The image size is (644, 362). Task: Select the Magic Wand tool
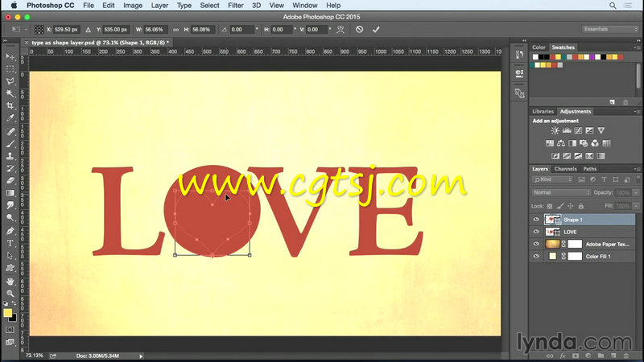click(x=10, y=93)
